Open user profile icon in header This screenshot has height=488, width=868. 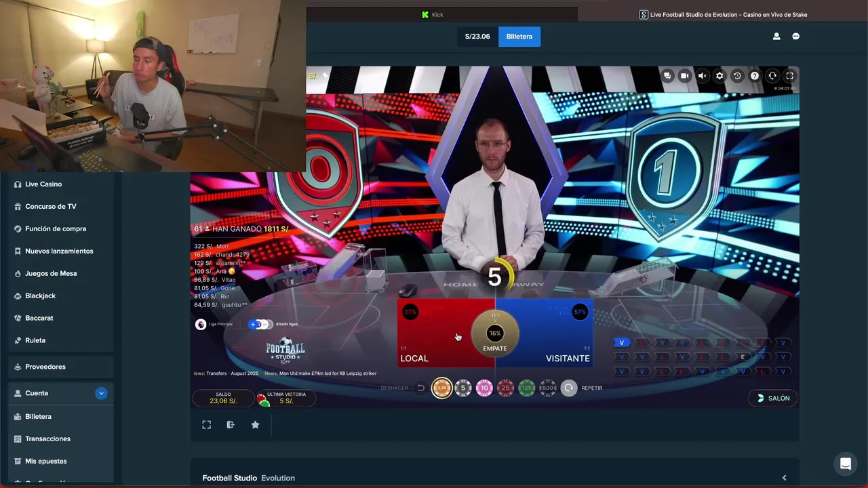pyautogui.click(x=776, y=37)
